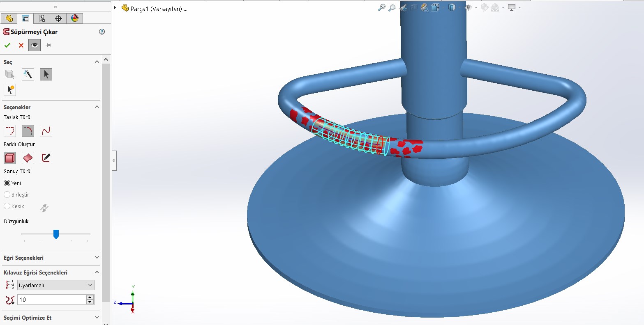Viewport: 644px width, 325px height.
Task: Click the flip direction arrows icon
Action: coord(44,208)
